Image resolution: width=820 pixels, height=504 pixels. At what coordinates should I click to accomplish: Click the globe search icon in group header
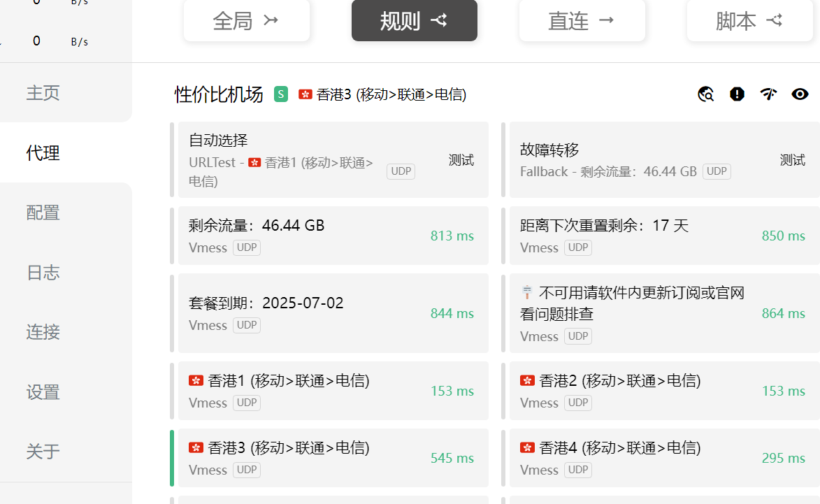point(705,94)
